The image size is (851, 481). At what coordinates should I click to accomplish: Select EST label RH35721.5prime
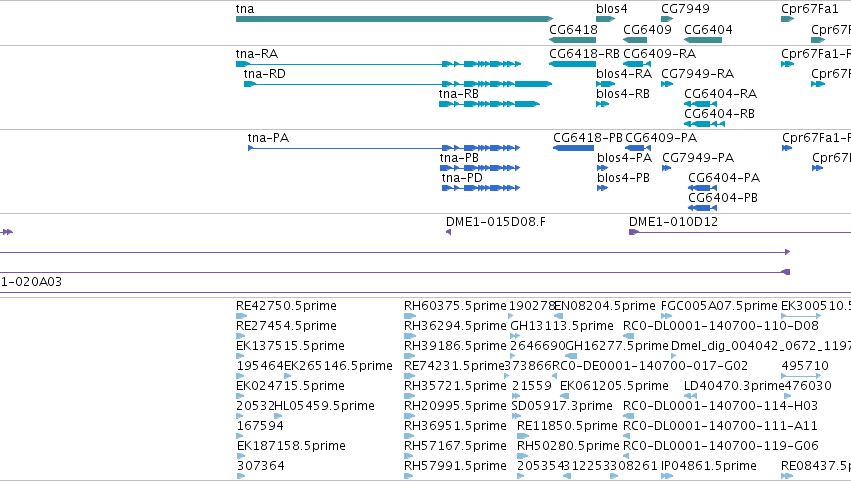(455, 387)
